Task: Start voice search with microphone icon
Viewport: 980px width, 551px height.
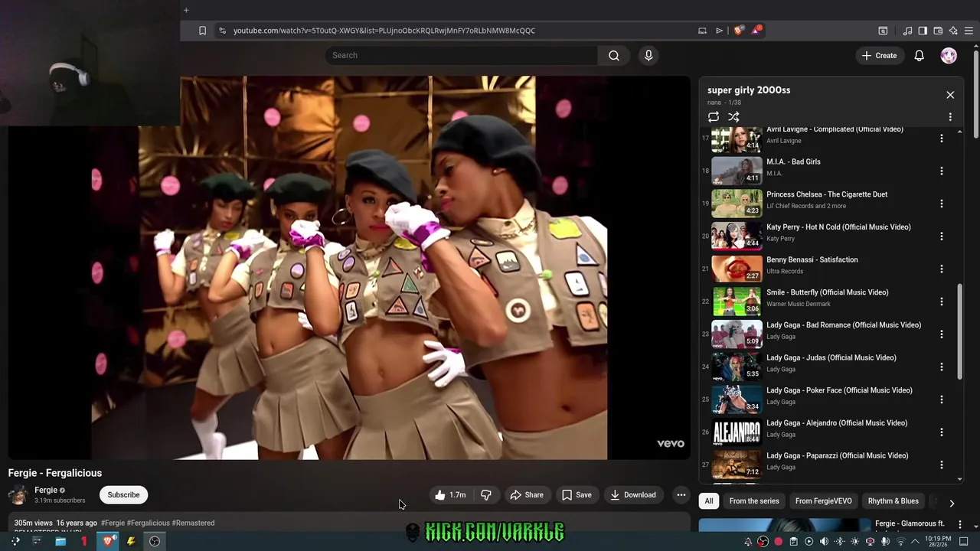Action: [648, 55]
